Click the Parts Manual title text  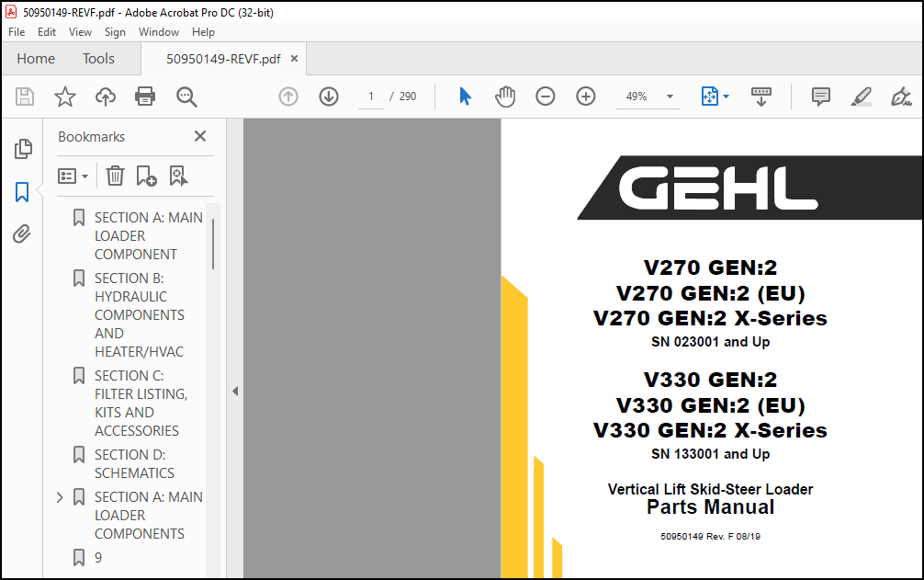710,506
